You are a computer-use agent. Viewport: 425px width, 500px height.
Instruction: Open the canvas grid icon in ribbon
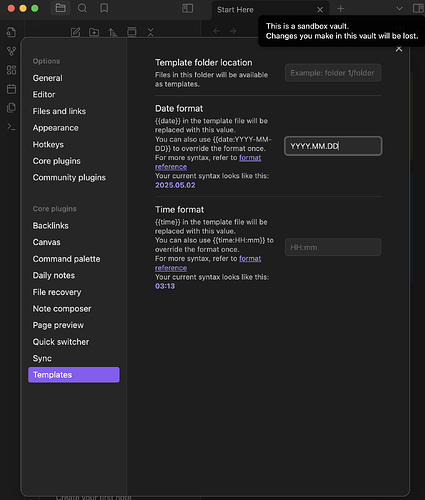pyautogui.click(x=11, y=70)
